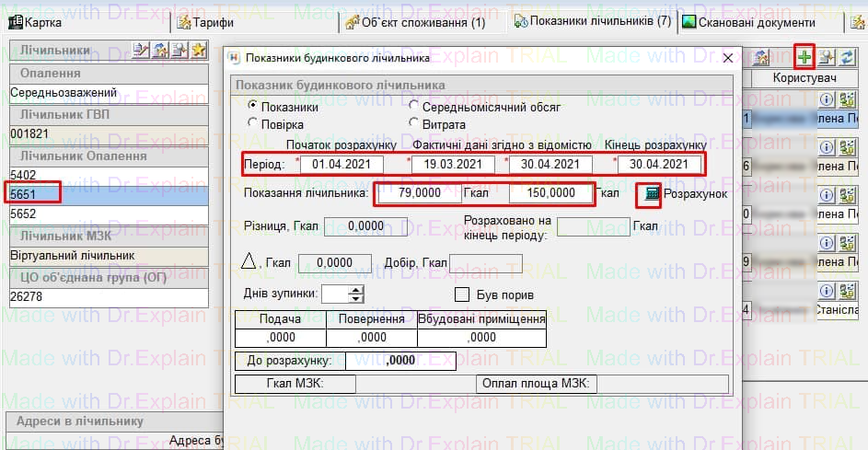Adjust the Днів зупинки spinner arrows

356,294
